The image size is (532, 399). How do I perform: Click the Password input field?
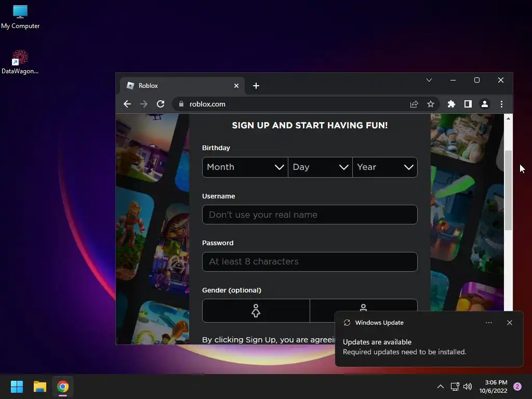[310, 262]
